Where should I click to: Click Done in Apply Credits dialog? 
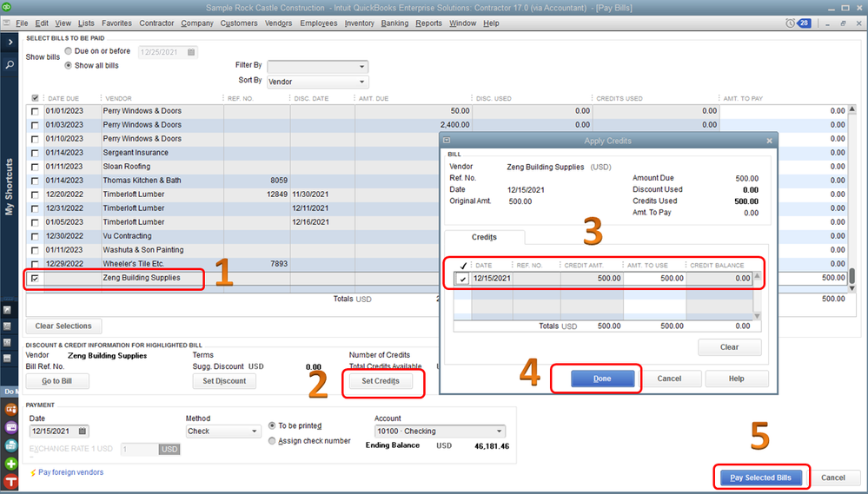(602, 379)
